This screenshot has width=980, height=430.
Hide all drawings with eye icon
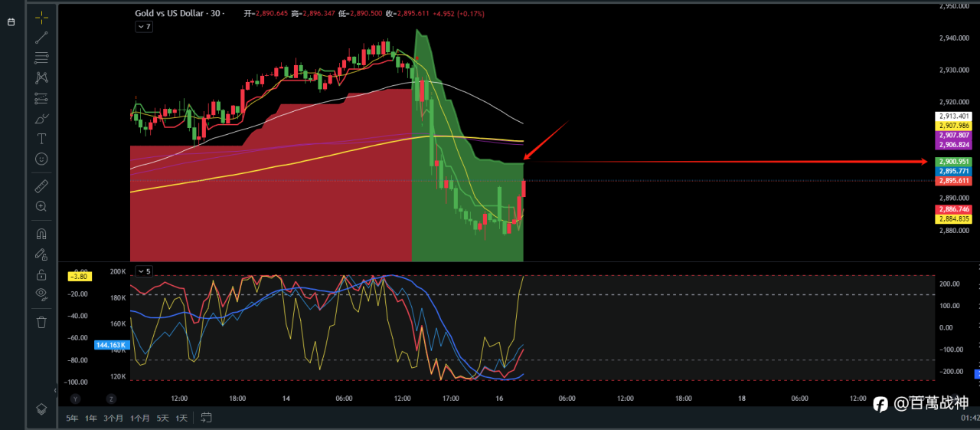point(41,294)
